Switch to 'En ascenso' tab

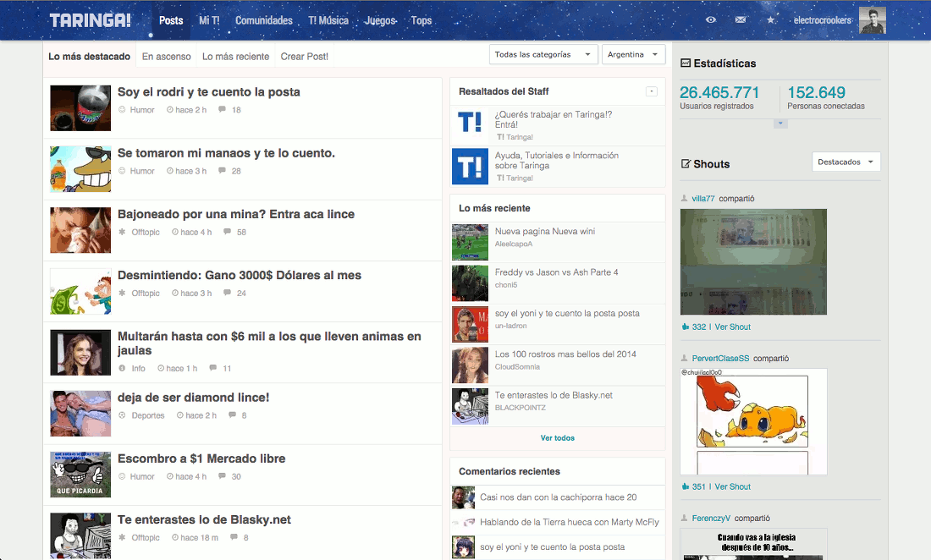coord(166,57)
